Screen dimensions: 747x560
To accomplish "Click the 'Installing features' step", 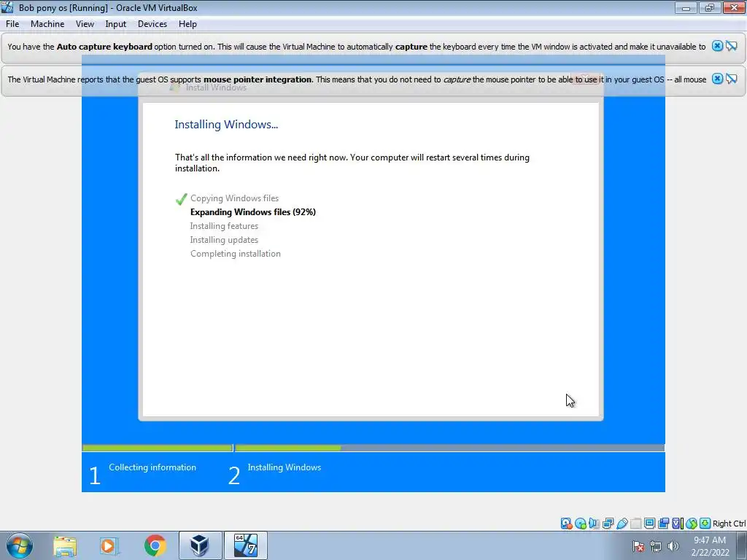I will tap(224, 226).
